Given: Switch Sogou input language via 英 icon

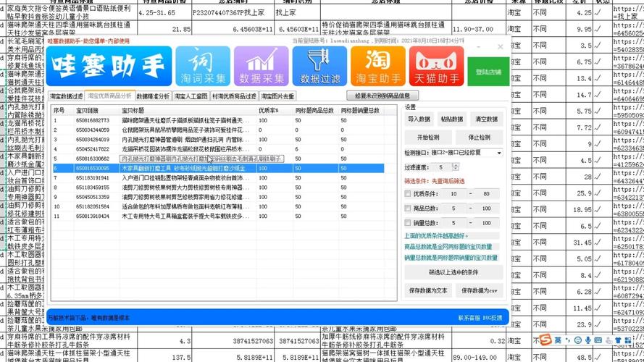Looking at the screenshot, I should (558, 340).
